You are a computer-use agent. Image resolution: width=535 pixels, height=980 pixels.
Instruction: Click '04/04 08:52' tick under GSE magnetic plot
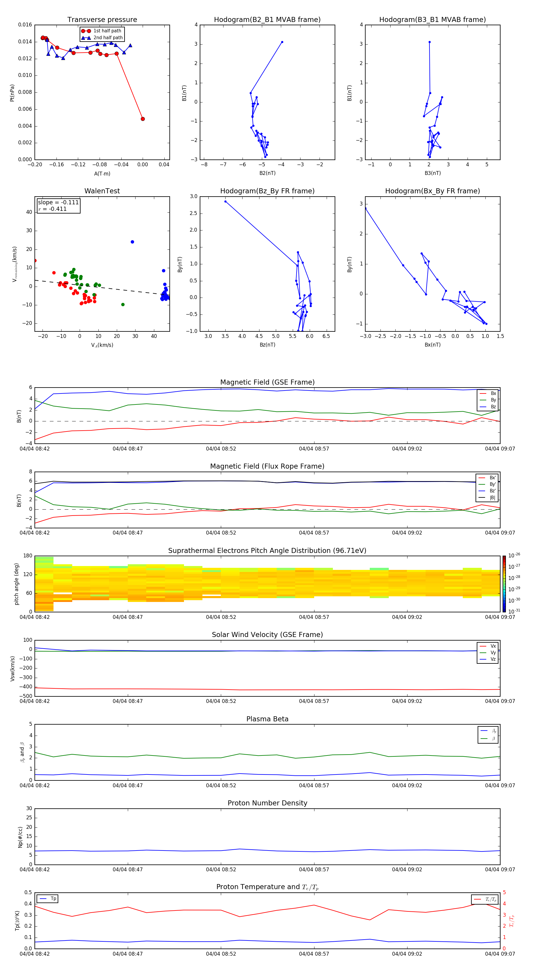click(x=221, y=449)
